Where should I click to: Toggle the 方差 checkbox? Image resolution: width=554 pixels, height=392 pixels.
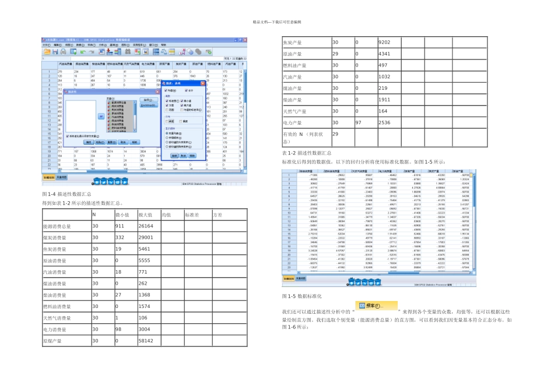pyautogui.click(x=167, y=106)
